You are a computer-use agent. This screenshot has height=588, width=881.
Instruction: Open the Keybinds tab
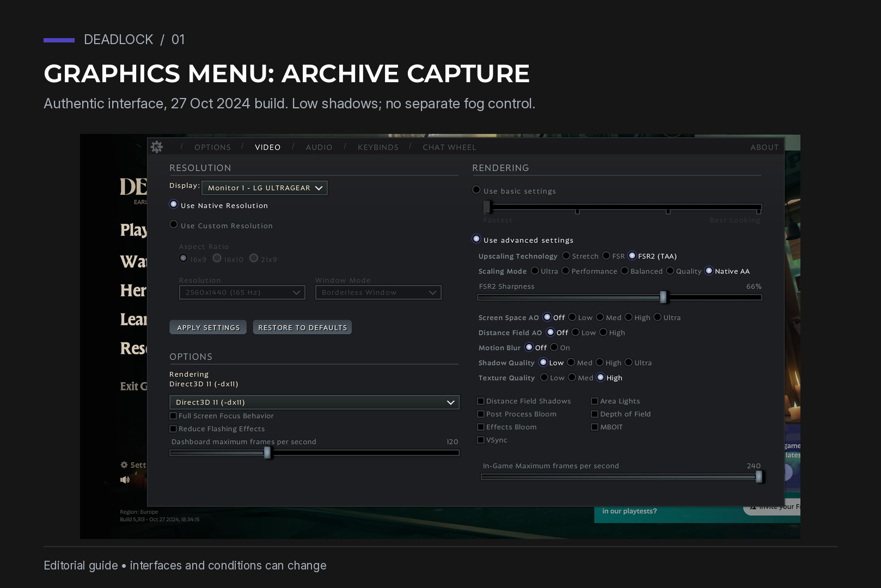tap(378, 148)
